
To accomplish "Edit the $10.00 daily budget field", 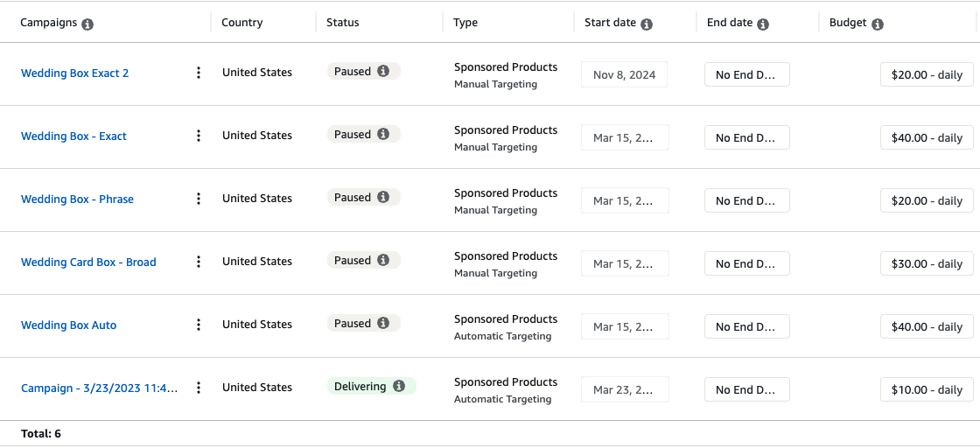I will (927, 390).
